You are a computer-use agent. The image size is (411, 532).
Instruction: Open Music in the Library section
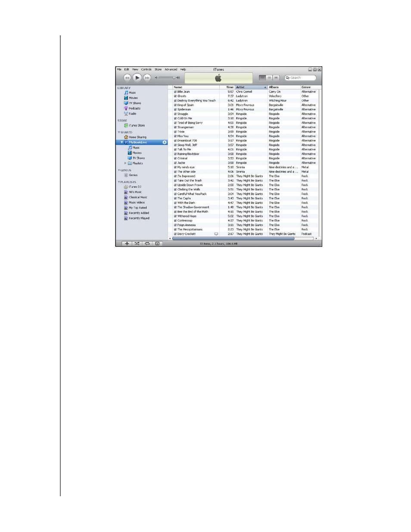tap(130, 93)
